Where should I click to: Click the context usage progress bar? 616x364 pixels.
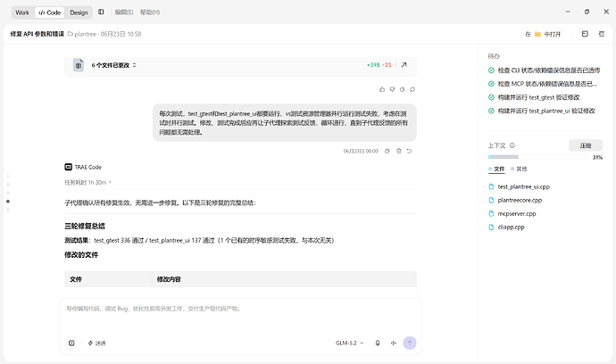pos(537,157)
